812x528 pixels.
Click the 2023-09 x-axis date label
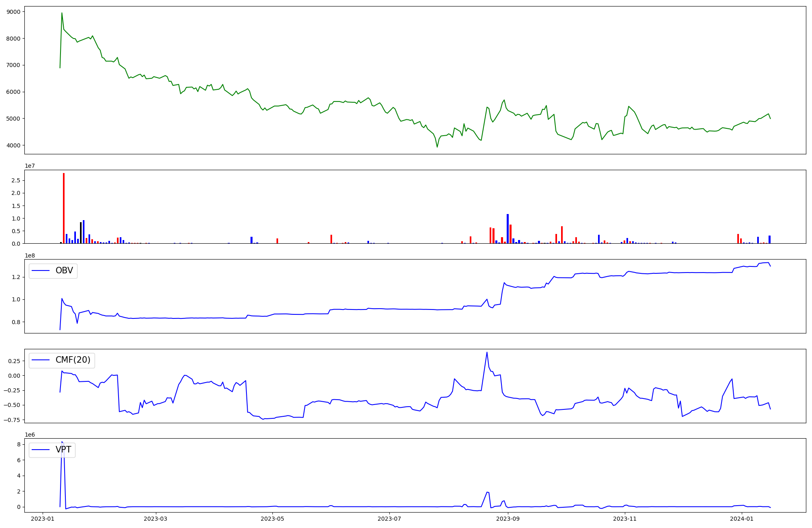pyautogui.click(x=508, y=519)
